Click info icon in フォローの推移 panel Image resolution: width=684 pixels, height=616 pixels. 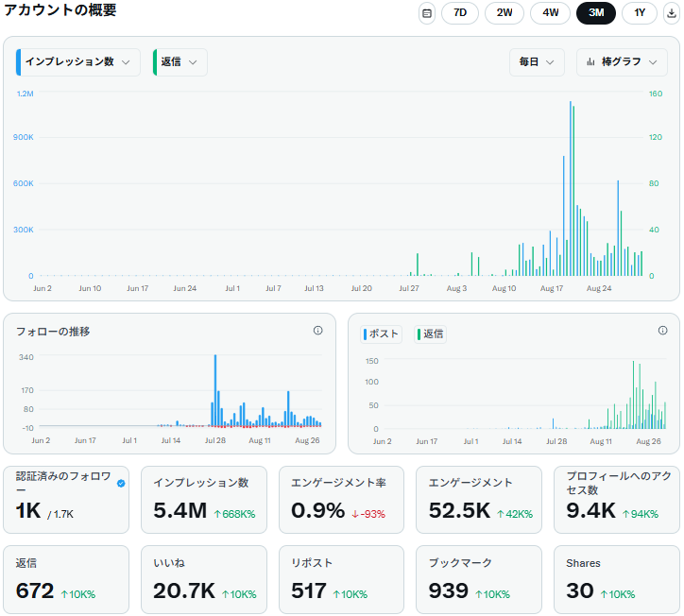coord(317,331)
